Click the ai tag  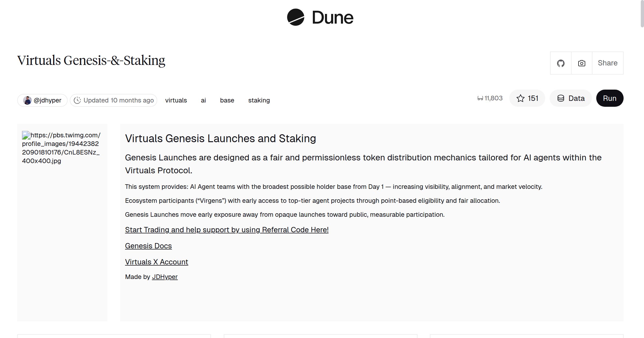[203, 100]
